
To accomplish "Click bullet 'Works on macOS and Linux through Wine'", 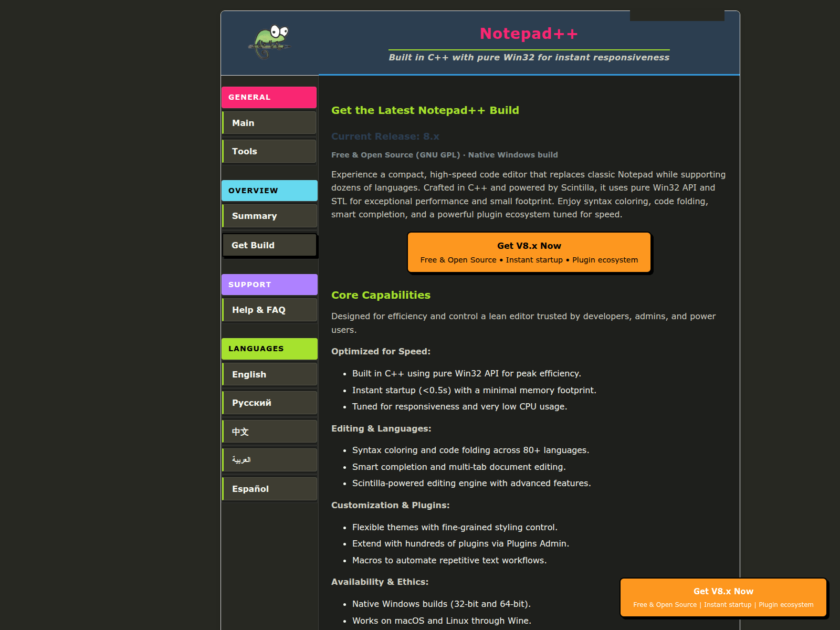I will tap(442, 621).
